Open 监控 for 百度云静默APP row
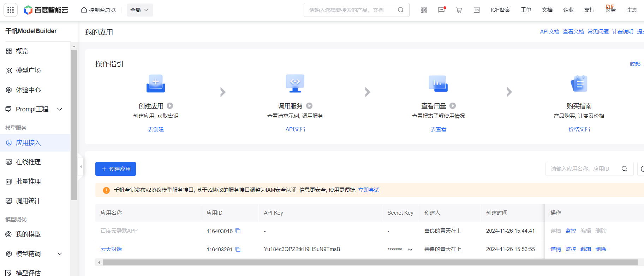 (571, 231)
